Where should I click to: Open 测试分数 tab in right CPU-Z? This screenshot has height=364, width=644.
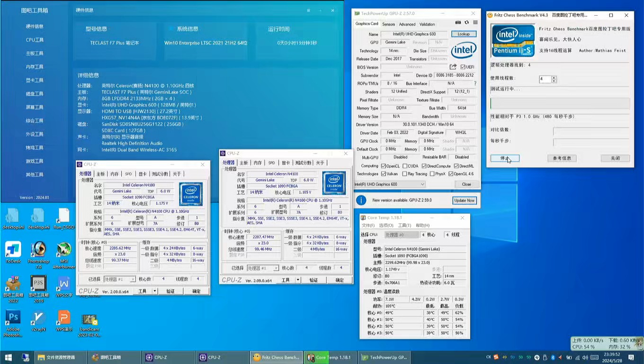(303, 163)
